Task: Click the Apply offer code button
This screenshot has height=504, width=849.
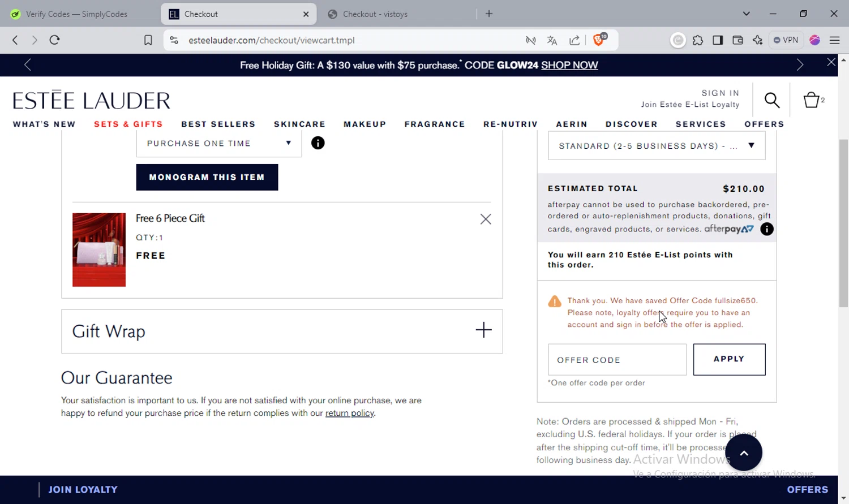Action: click(x=729, y=359)
